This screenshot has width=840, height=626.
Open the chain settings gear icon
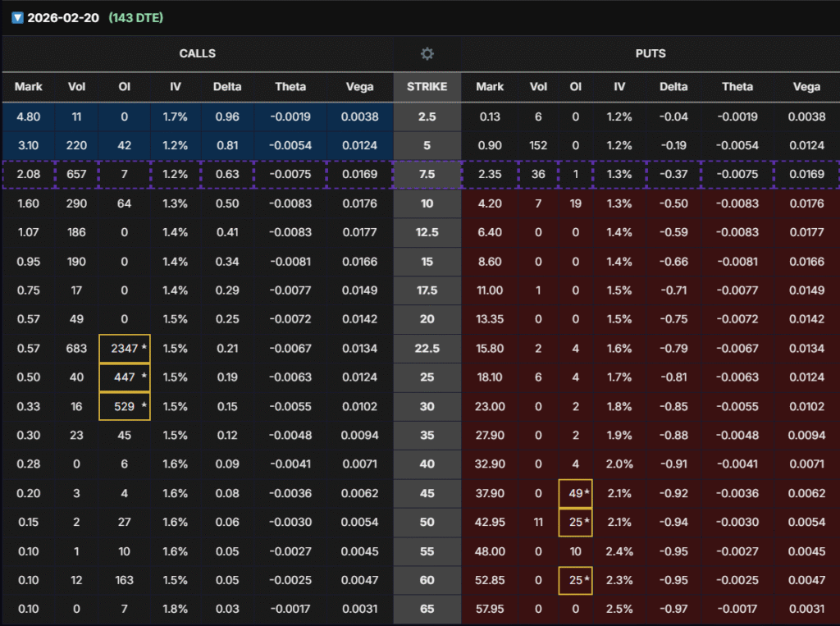(x=427, y=53)
